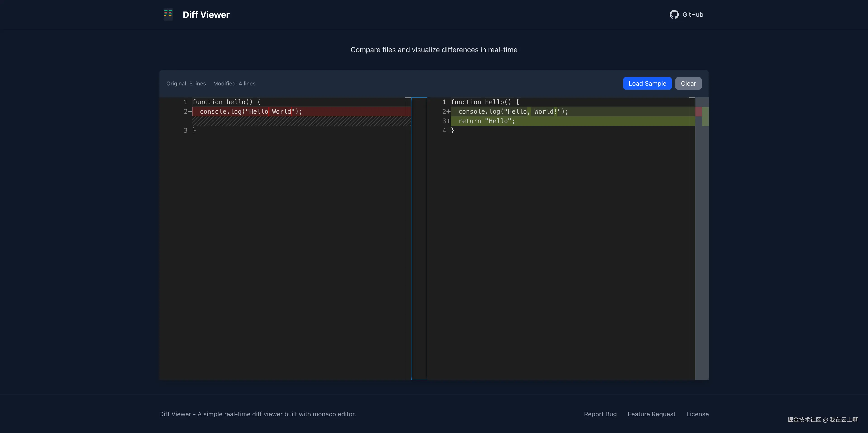Place cursor in return "Hello" line
Viewport: 868px width, 433px height.
pyautogui.click(x=487, y=121)
